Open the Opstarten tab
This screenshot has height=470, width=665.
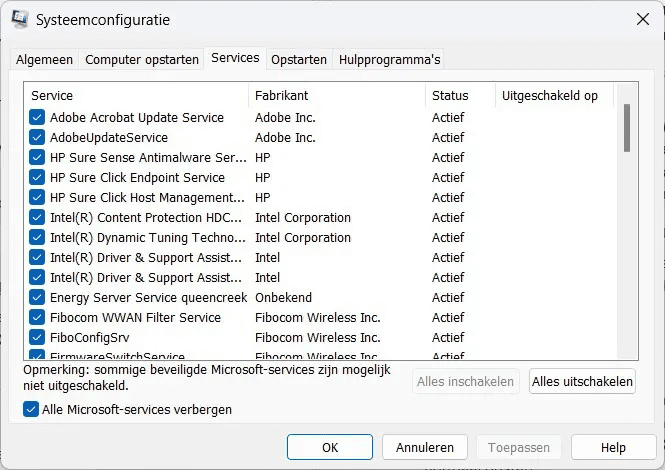click(299, 59)
